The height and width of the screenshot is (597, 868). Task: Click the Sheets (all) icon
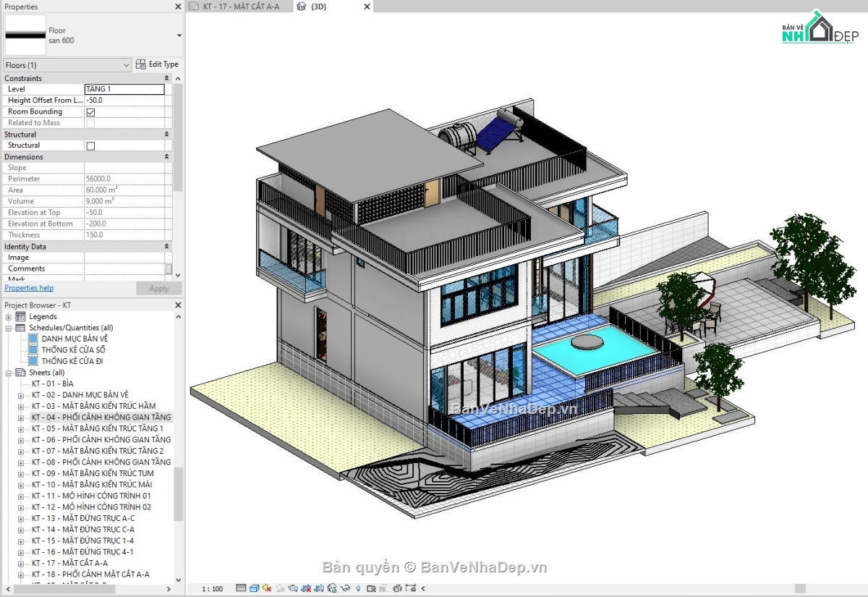coord(20,373)
